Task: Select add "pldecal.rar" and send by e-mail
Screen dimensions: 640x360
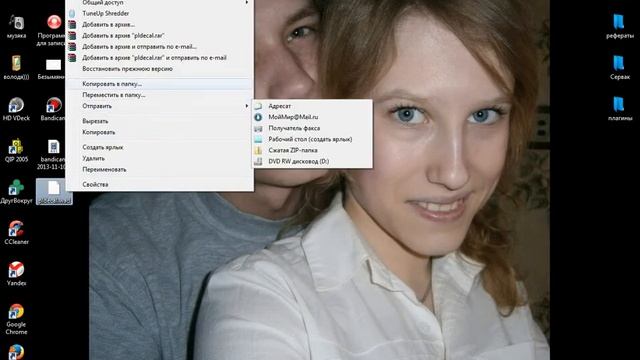Action: coord(159,58)
